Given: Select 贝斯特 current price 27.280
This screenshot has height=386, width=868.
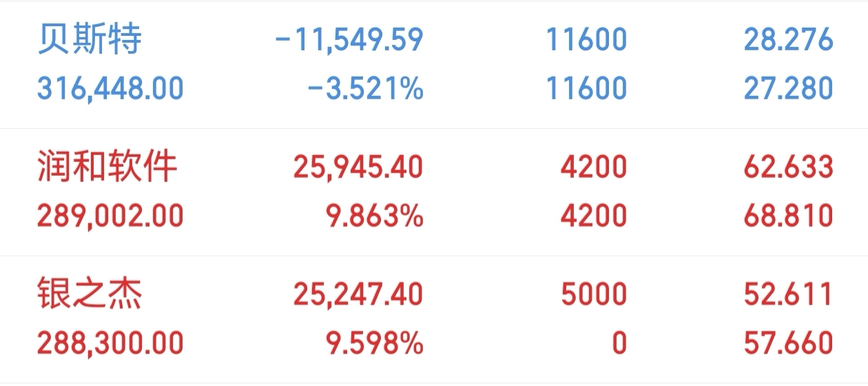Looking at the screenshot, I should [x=788, y=88].
